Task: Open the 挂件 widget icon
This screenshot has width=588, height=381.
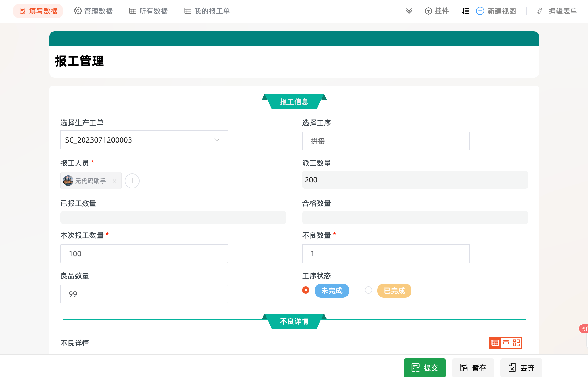Action: (428, 11)
